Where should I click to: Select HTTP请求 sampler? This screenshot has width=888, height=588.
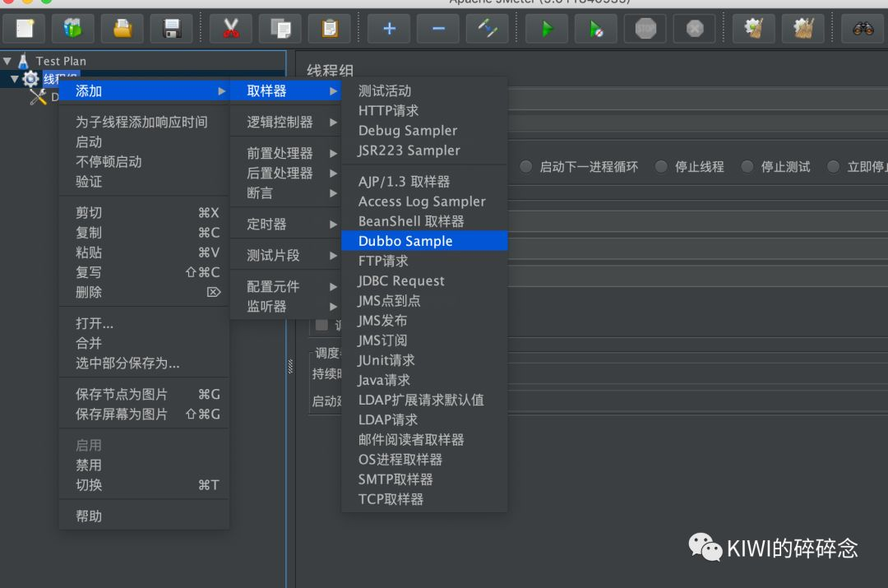tap(424, 110)
